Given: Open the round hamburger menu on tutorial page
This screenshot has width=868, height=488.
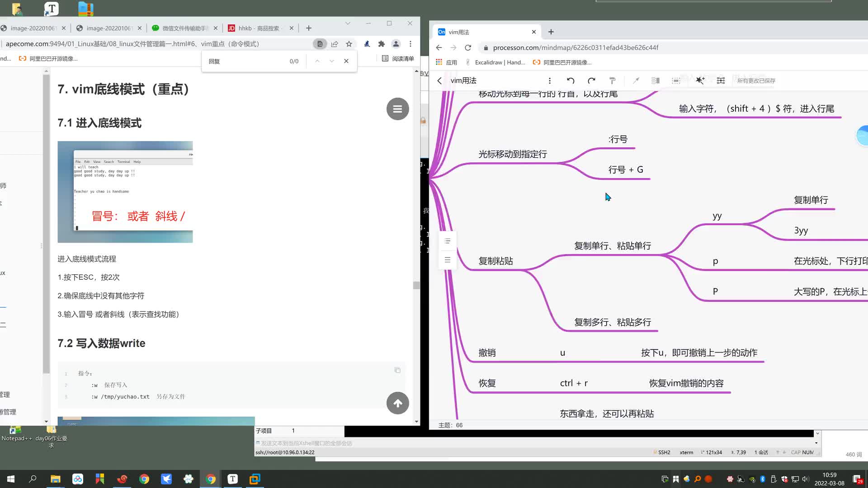Looking at the screenshot, I should [398, 109].
